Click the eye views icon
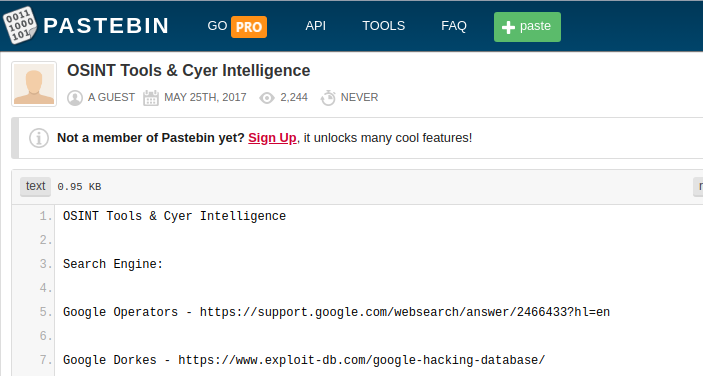The height and width of the screenshot is (376, 703). pyautogui.click(x=267, y=98)
